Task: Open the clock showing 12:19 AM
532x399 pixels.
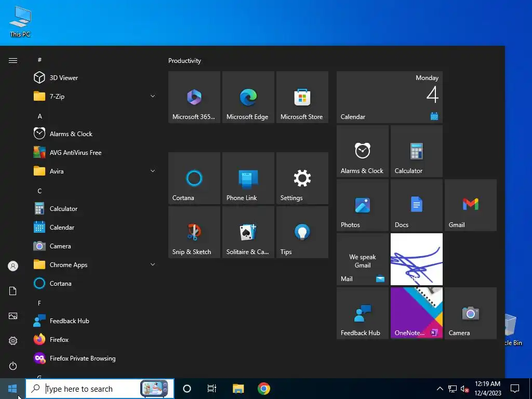Action: pos(487,389)
